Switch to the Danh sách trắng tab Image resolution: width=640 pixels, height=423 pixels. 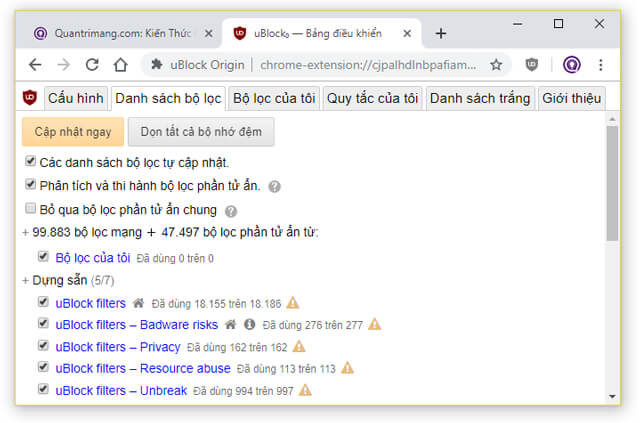click(x=480, y=98)
